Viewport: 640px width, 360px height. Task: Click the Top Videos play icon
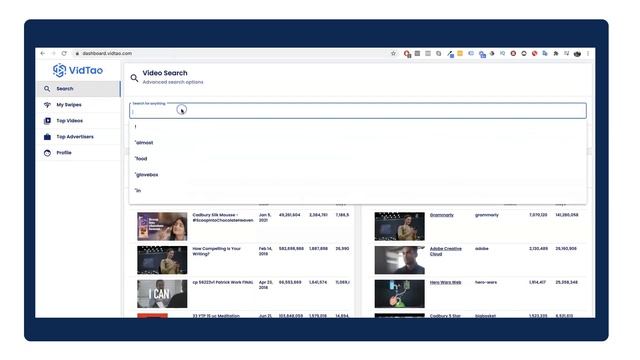pyautogui.click(x=47, y=121)
